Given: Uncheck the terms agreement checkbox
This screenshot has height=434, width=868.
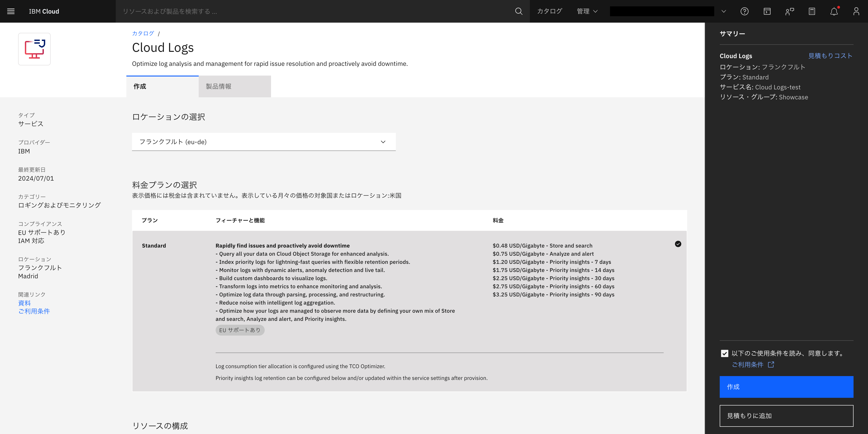Looking at the screenshot, I should tap(724, 353).
